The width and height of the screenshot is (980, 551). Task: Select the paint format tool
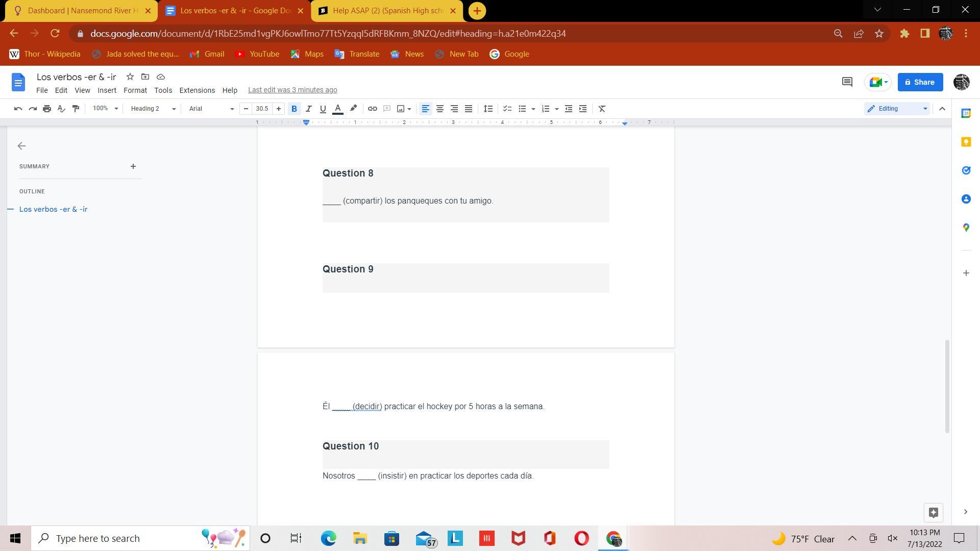pos(76,109)
